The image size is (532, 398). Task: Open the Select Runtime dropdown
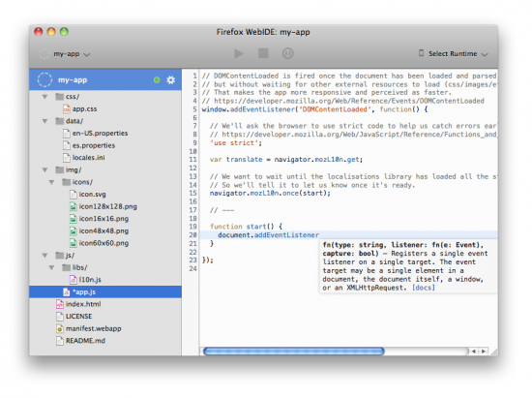point(454,53)
